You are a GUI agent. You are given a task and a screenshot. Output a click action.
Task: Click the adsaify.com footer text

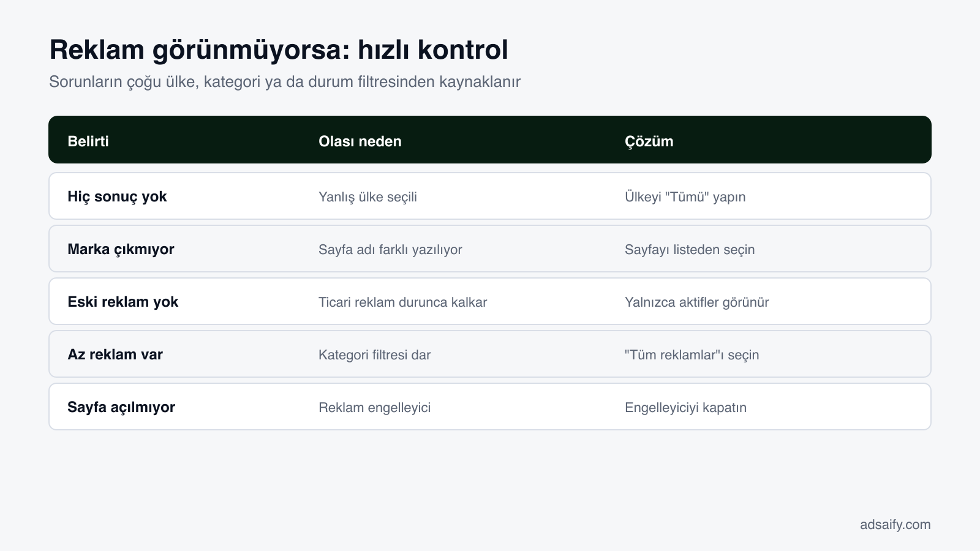[895, 525]
